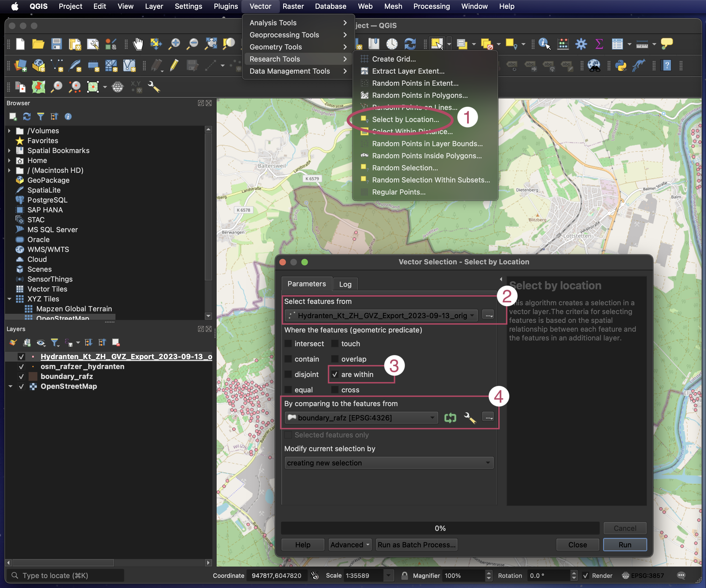Click the Save Project floppy icon
Screen dimensions: 706x588
click(x=56, y=44)
